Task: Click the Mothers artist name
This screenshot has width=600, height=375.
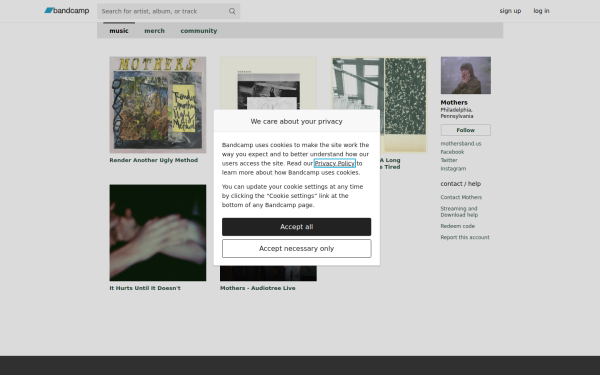Action: coord(454,103)
